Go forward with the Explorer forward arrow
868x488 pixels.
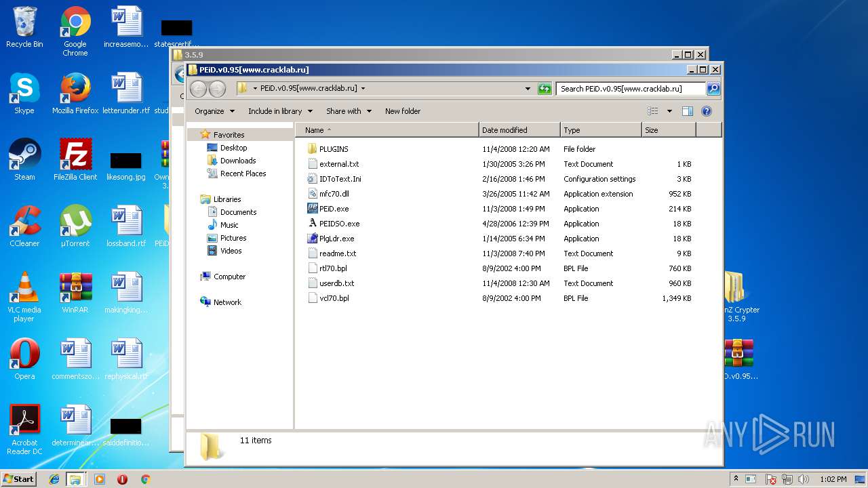pyautogui.click(x=217, y=89)
